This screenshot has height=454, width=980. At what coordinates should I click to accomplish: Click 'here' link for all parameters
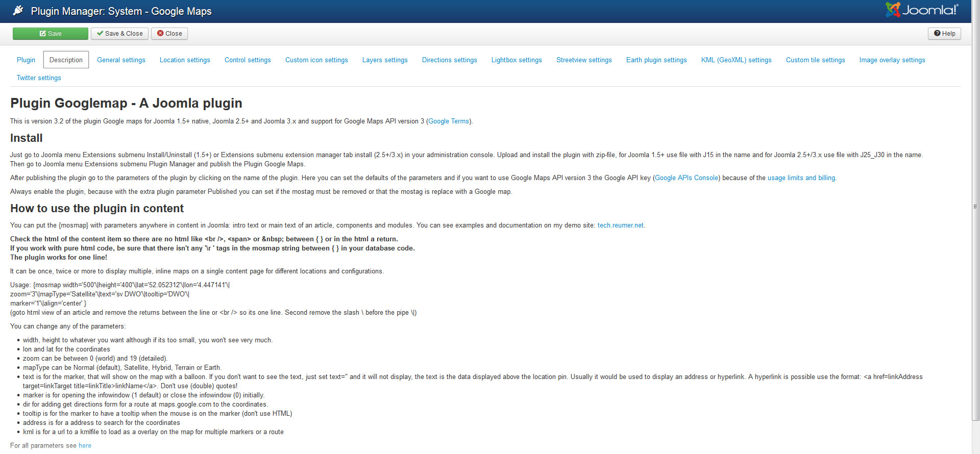click(x=85, y=446)
